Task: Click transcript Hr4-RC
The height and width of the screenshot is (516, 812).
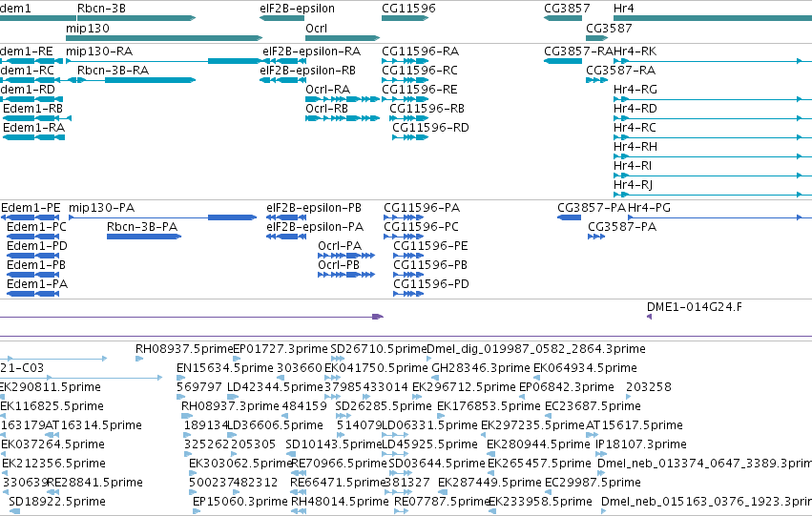Action: (x=635, y=128)
